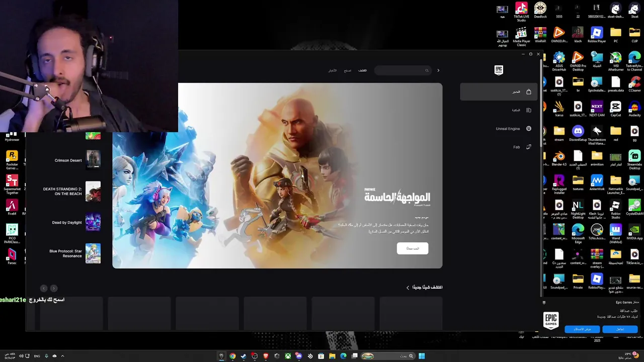
Task: Open Icarus desktop shortcut
Action: [x=559, y=109]
